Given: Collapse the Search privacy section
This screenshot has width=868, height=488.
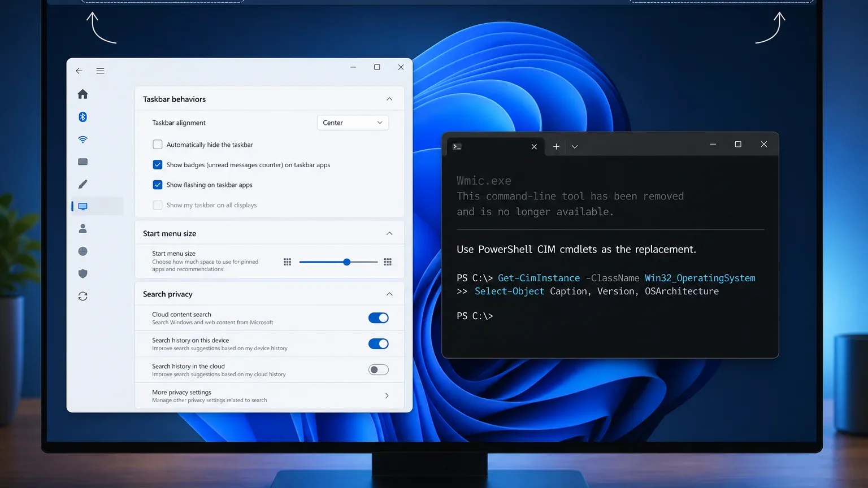Looking at the screenshot, I should (389, 294).
